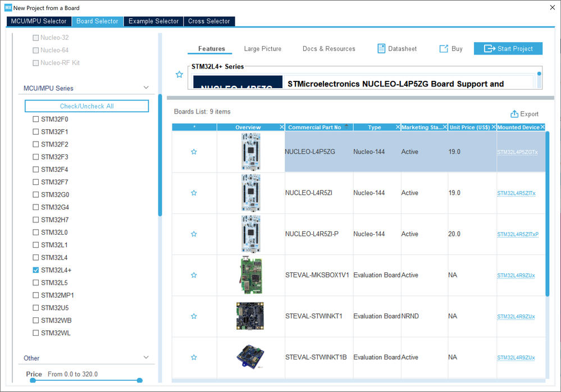Select the STEVAL-MKSBOX1V1 board thumbnail
Image resolution: width=561 pixels, height=392 pixels.
click(x=251, y=275)
